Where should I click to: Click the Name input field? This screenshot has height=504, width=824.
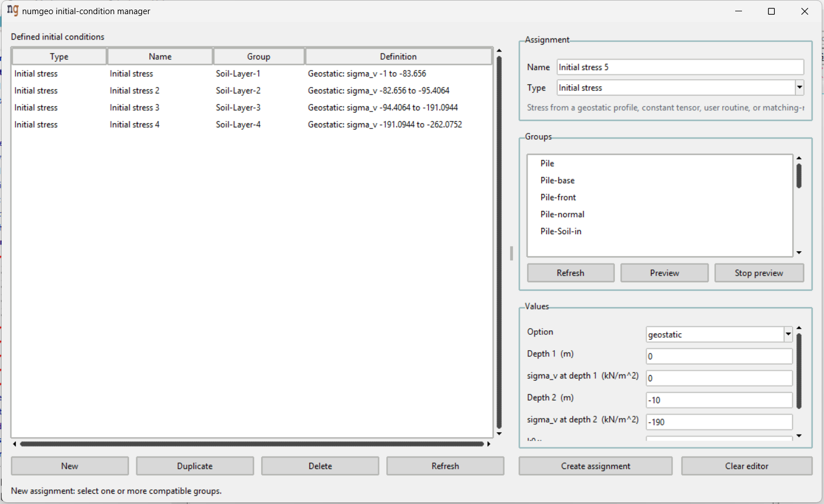(x=680, y=67)
